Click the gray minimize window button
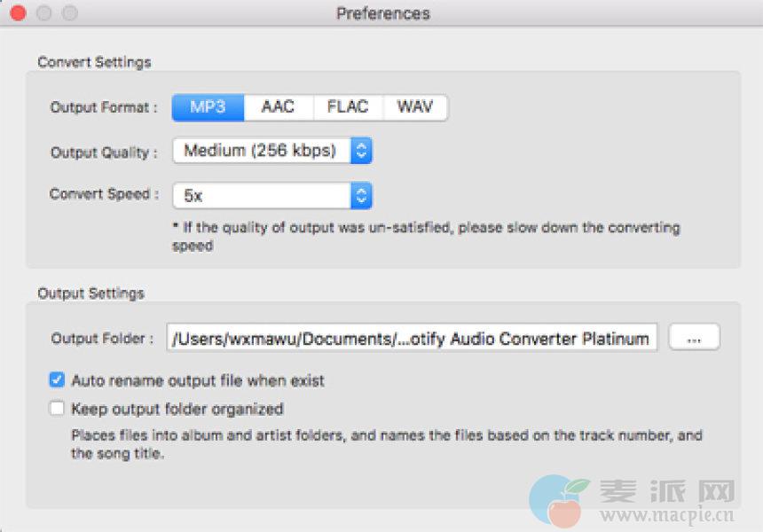 (x=43, y=13)
